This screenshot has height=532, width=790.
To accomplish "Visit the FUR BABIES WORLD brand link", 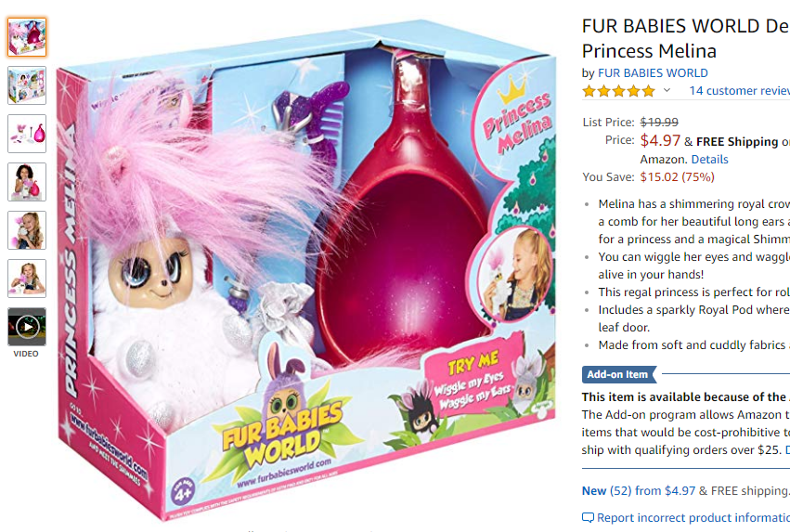I will pos(653,73).
